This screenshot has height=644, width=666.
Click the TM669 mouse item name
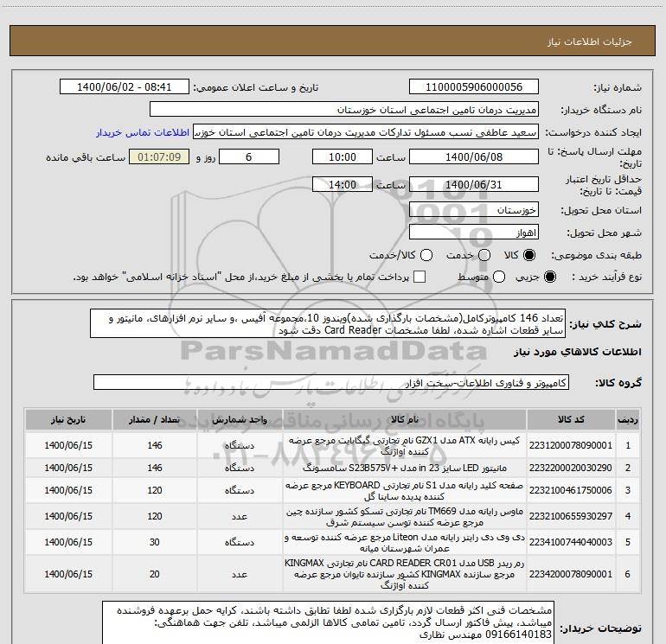click(x=405, y=516)
